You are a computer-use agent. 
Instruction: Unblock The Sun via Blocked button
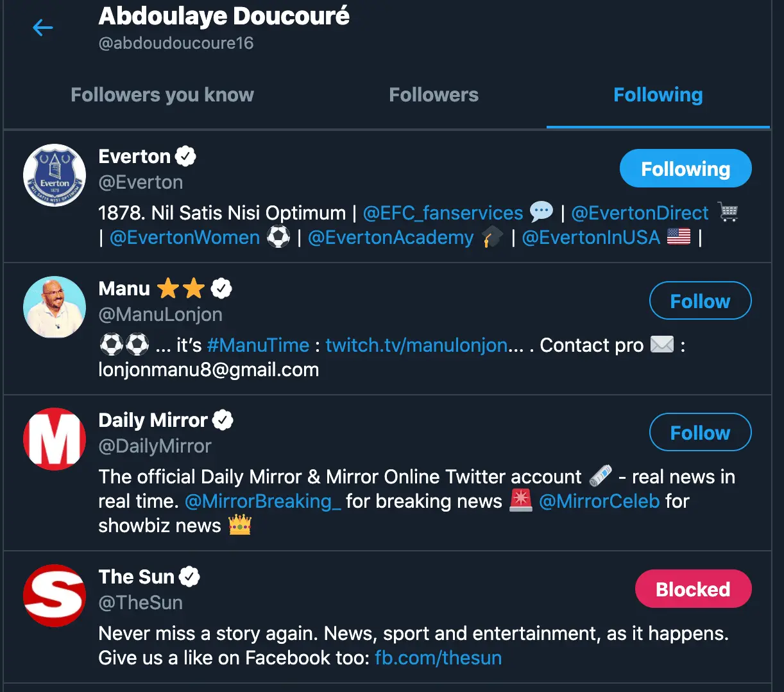pyautogui.click(x=693, y=589)
